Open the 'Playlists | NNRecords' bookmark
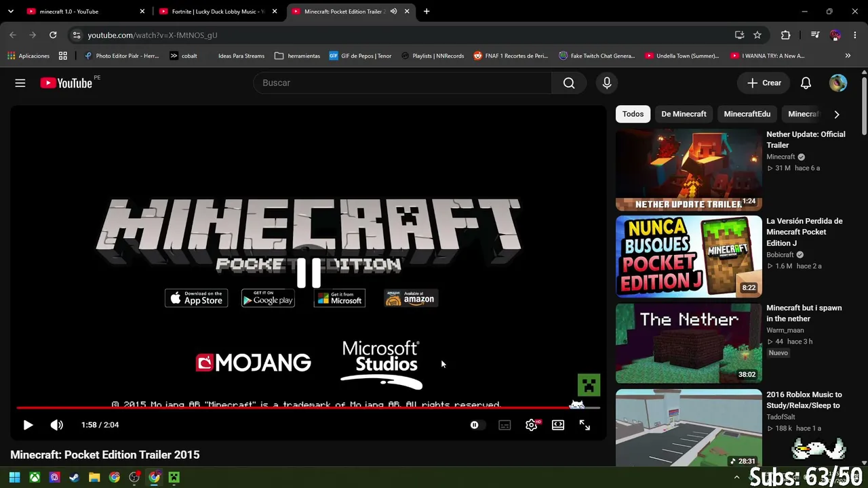Viewport: 868px width, 488px height. point(433,56)
